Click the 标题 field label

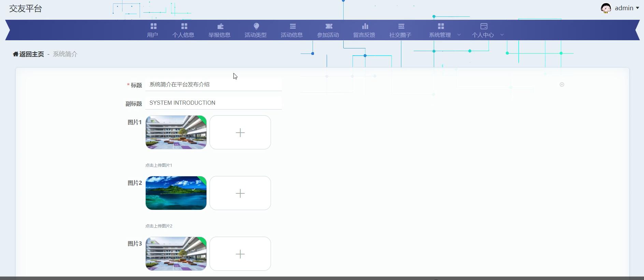tap(137, 85)
